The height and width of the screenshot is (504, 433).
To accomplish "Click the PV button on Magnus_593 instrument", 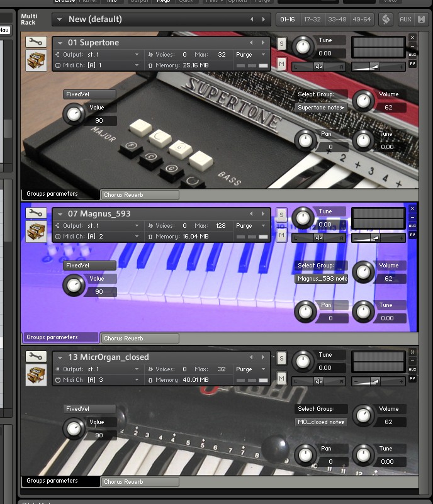I will click(x=413, y=235).
